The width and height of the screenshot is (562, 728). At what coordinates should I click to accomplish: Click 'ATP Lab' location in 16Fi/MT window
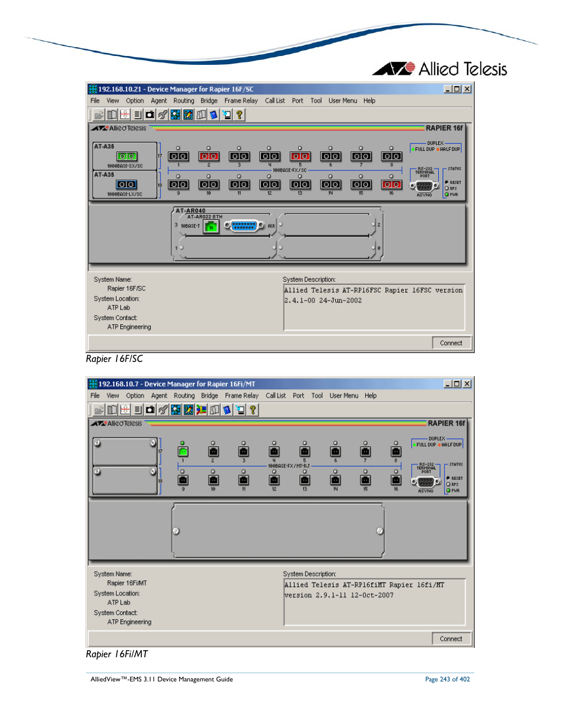pos(118,603)
